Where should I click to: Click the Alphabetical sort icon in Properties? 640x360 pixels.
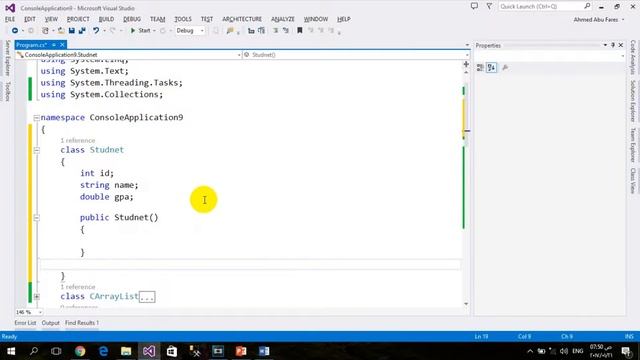tap(491, 68)
